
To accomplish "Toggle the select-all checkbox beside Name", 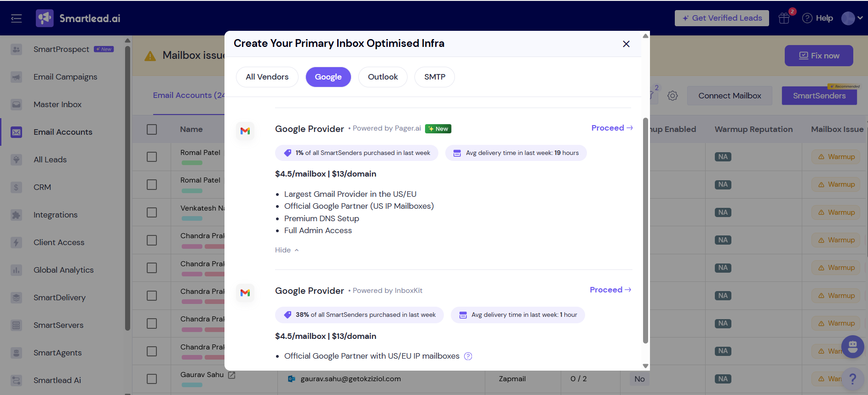I will [152, 130].
